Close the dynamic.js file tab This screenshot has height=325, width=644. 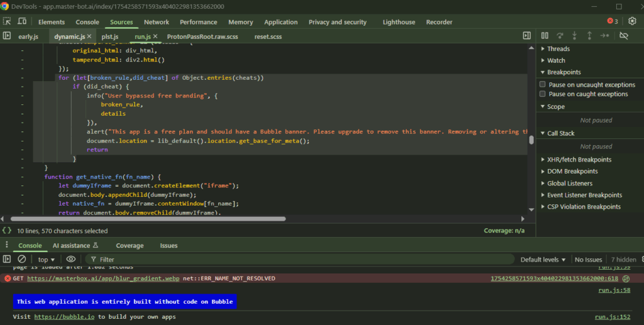coord(90,36)
